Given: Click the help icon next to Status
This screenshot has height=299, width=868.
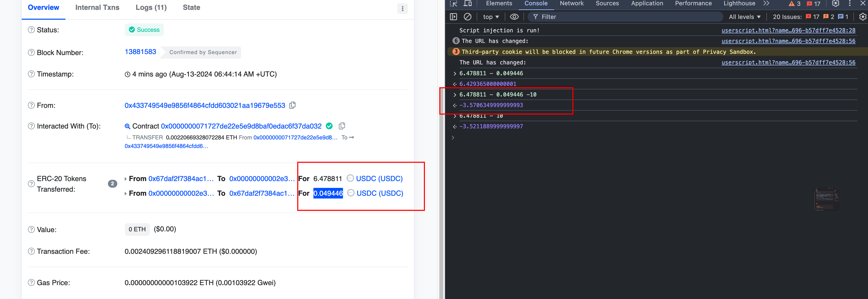Looking at the screenshot, I should click(x=31, y=30).
